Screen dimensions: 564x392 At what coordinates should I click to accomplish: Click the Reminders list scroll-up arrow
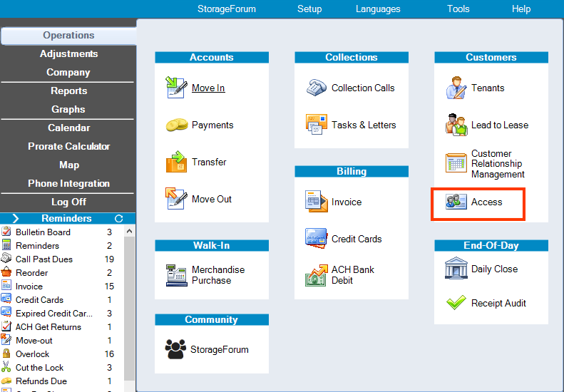point(130,231)
